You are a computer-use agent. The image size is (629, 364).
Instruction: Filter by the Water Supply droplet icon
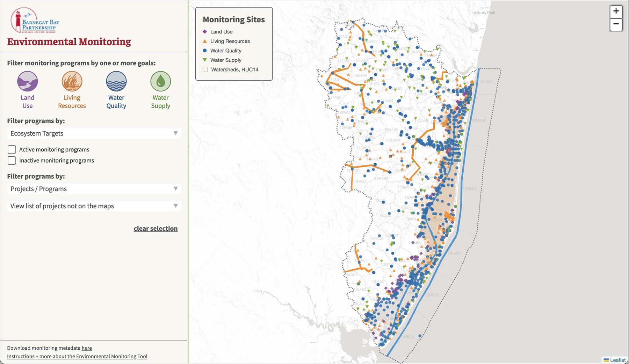(160, 81)
